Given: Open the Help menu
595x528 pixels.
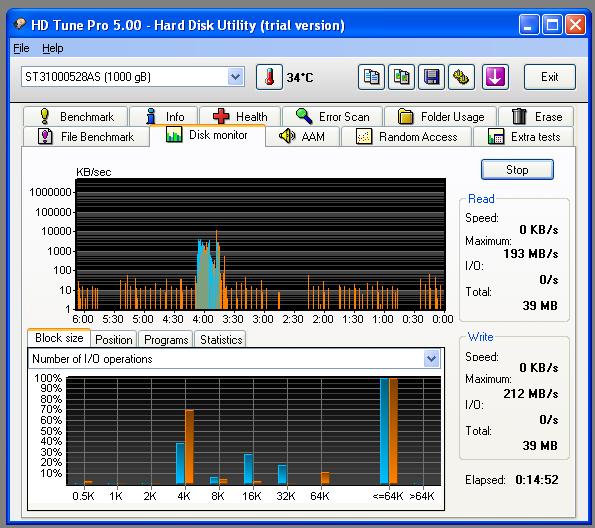Looking at the screenshot, I should (53, 48).
